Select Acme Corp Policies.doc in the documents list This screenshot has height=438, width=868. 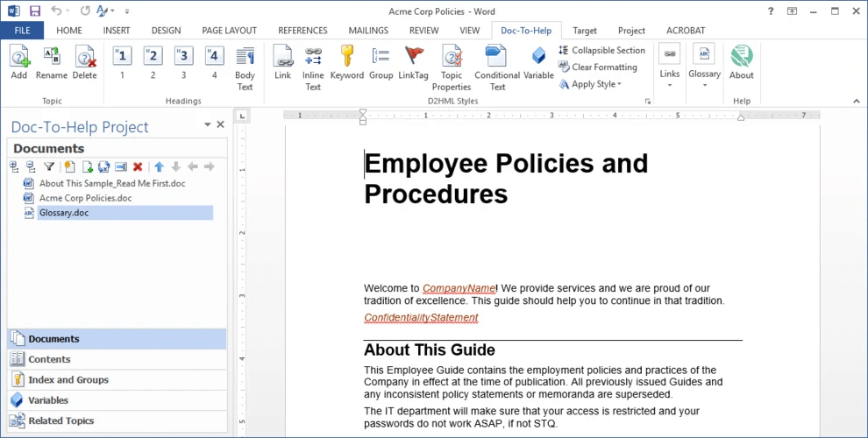(x=85, y=198)
